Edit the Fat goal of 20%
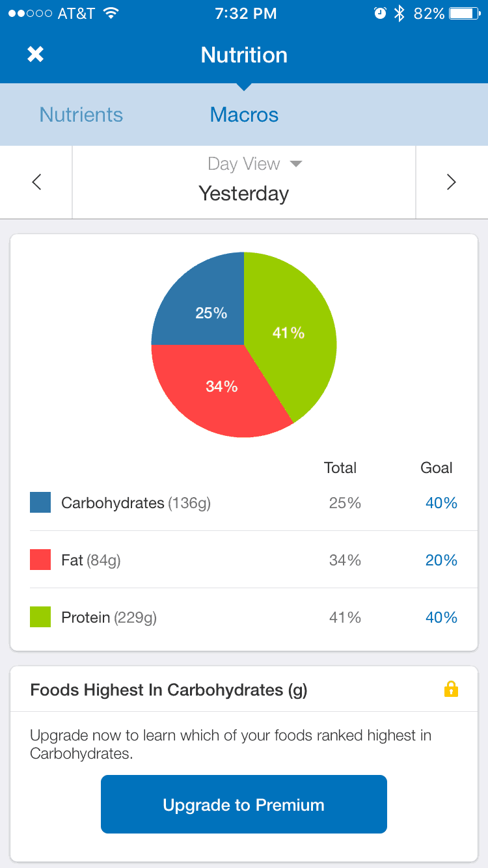 (x=441, y=560)
